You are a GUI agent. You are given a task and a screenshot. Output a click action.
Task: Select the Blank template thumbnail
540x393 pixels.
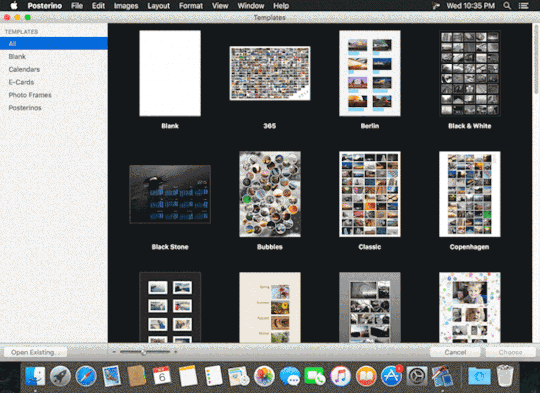(x=170, y=73)
